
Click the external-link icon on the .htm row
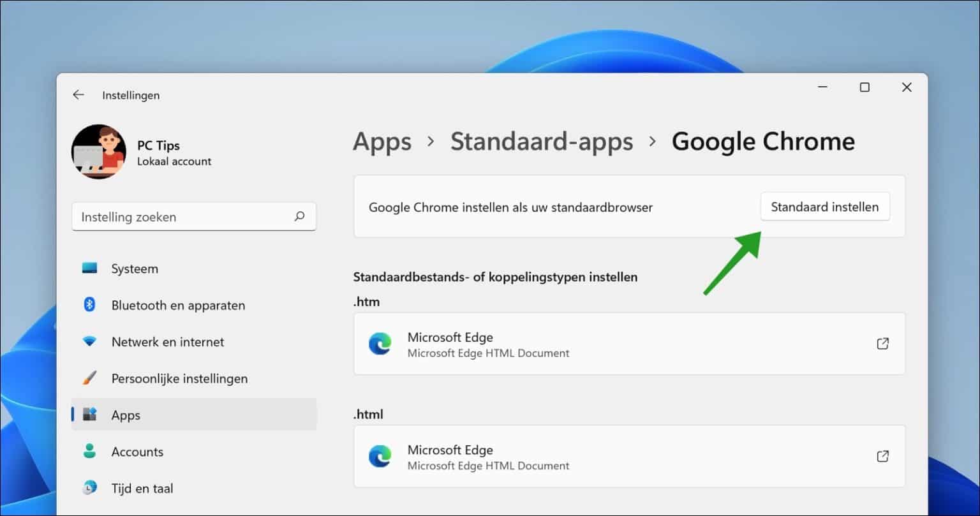[x=882, y=343]
